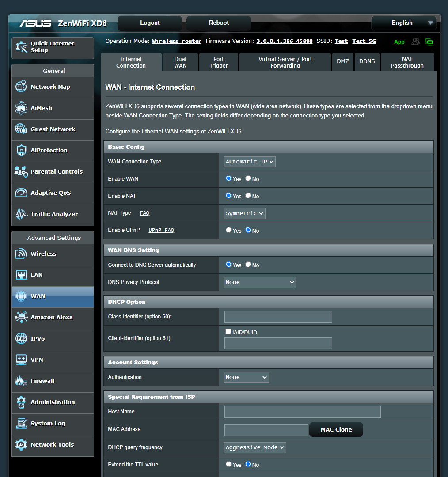Select No for Extend the TTL value
This screenshot has width=448, height=477.
pos(248,464)
